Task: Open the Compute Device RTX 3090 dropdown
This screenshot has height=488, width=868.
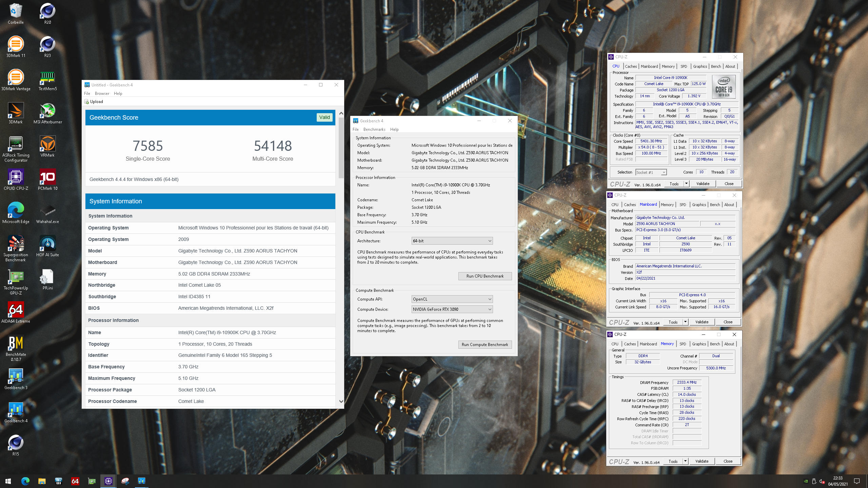Action: pyautogui.click(x=452, y=309)
